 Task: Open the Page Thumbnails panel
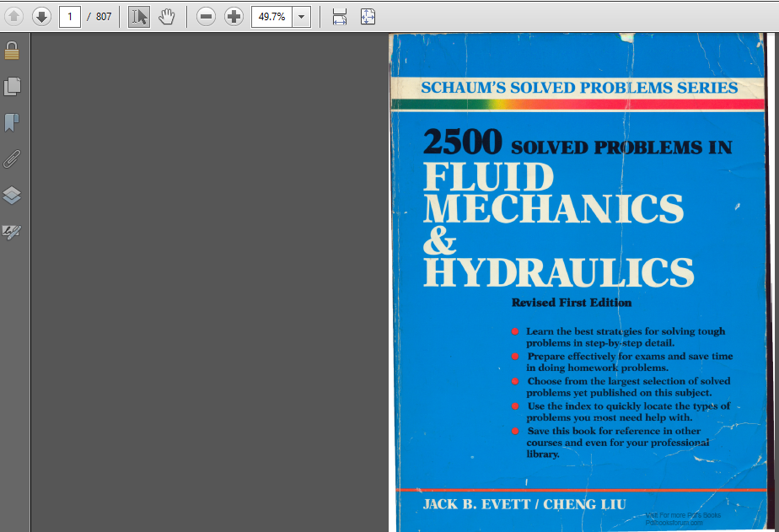12,87
